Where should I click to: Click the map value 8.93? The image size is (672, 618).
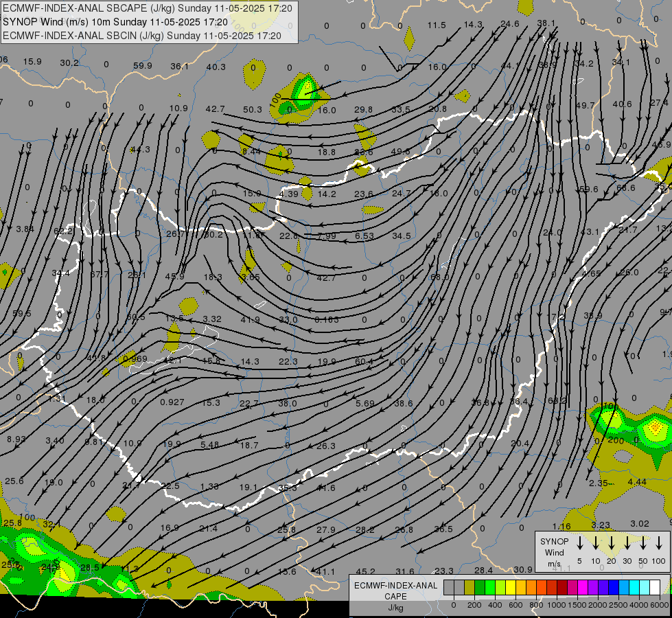pos(16,439)
